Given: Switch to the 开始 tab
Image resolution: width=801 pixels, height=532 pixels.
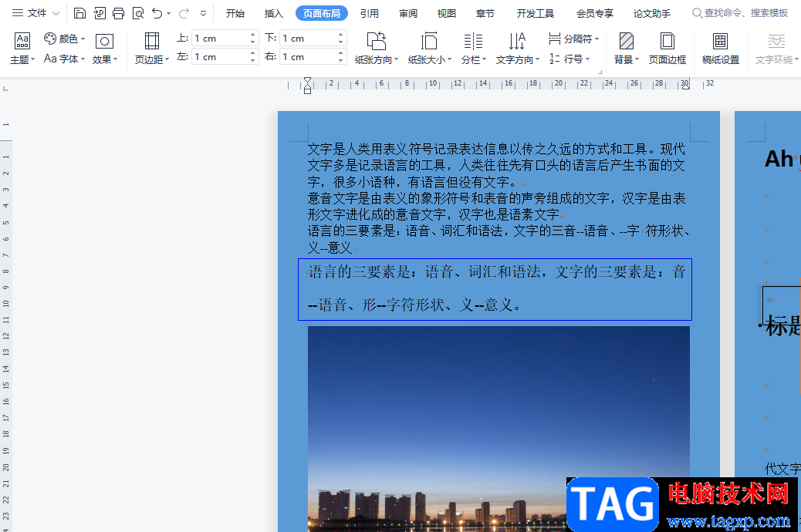Looking at the screenshot, I should 235,14.
